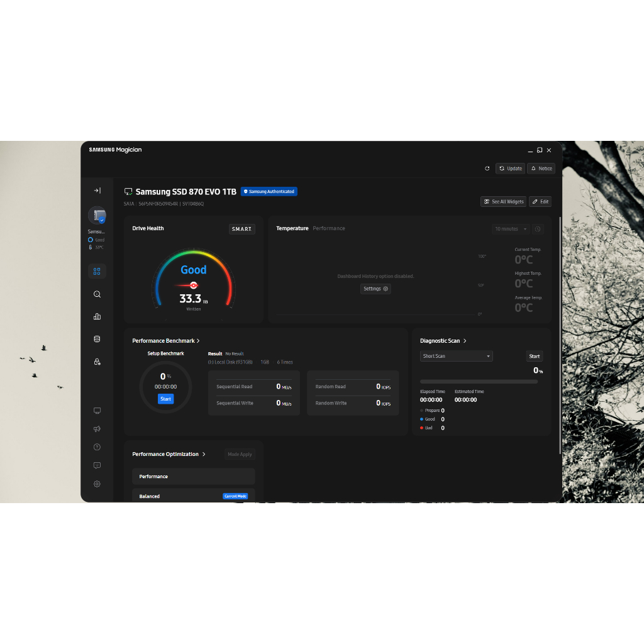Open the Diagnostic Scan magnifier sidebar icon
644x644 pixels.
97,294
